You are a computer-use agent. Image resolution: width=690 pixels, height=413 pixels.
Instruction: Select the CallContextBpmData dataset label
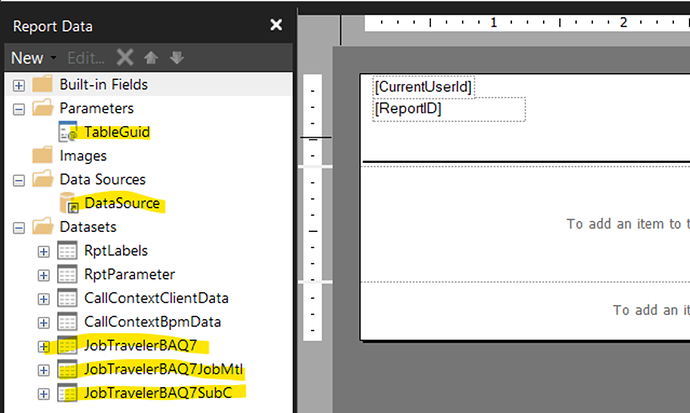pyautogui.click(x=152, y=322)
